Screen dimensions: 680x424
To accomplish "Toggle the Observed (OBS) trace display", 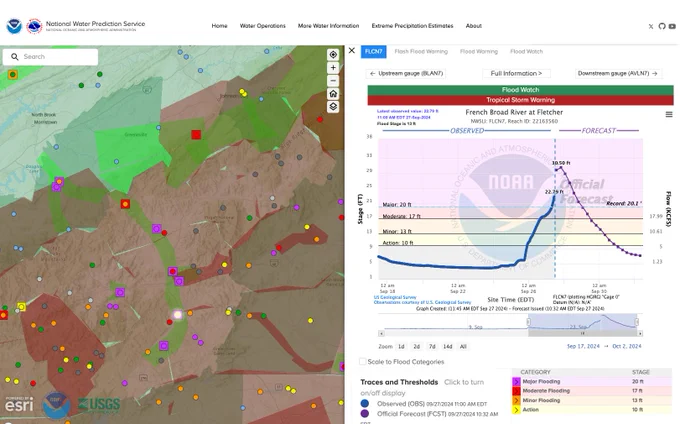I will pyautogui.click(x=365, y=404).
